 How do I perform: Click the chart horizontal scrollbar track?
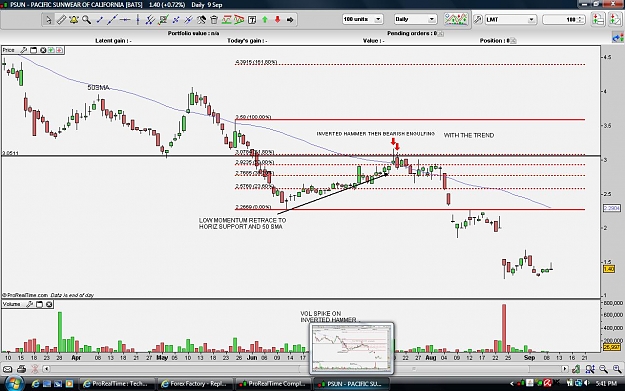pyautogui.click(x=305, y=369)
